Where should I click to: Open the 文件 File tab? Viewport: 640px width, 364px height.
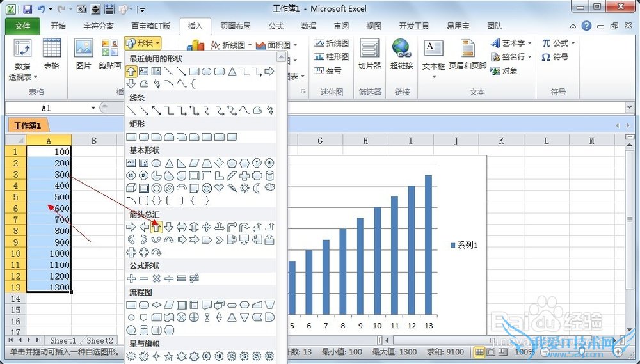point(23,26)
